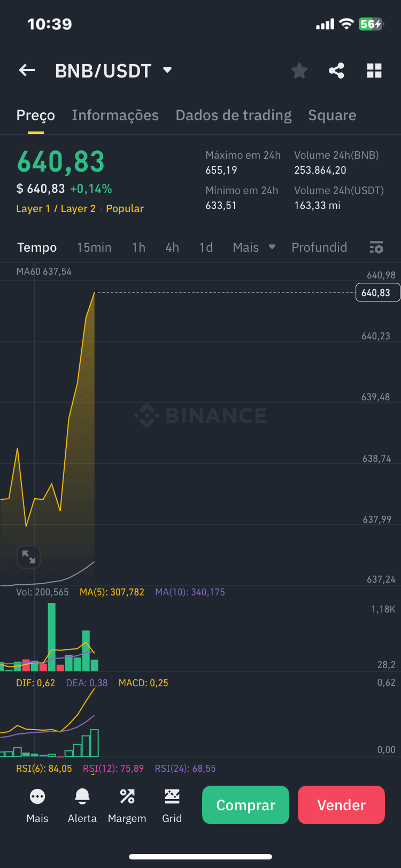
Task: Open the Popular tag link
Action: tap(125, 209)
